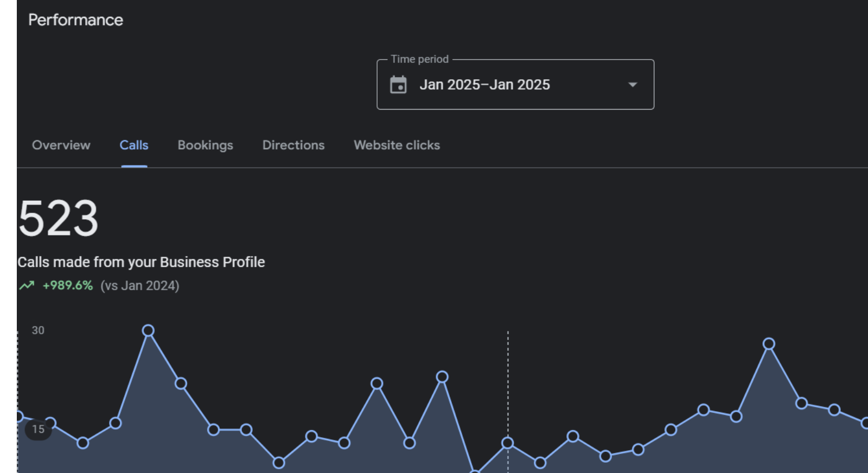This screenshot has width=868, height=473.
Task: Click the (vs Jan 2024) comparison text
Action: pos(139,285)
